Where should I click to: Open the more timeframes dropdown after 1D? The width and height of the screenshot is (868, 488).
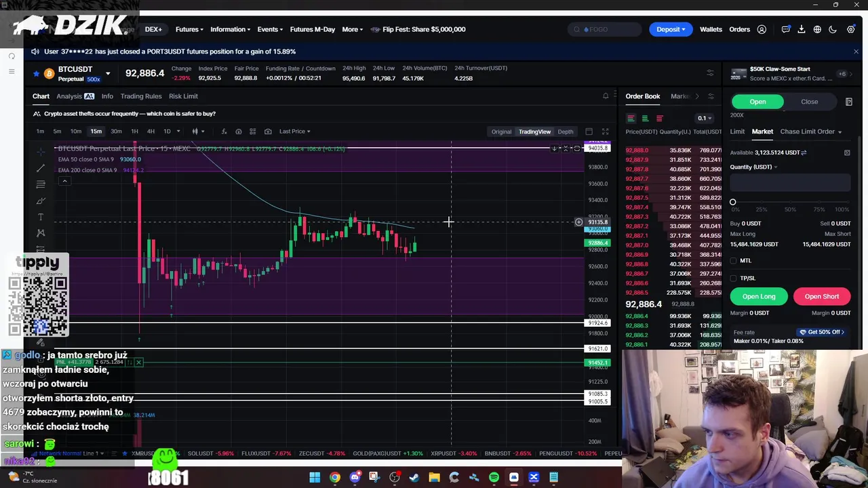(x=178, y=131)
